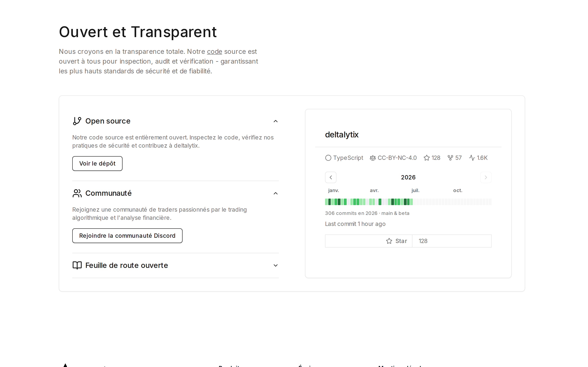
Task: Click the open book roadmap icon
Action: pyautogui.click(x=77, y=265)
